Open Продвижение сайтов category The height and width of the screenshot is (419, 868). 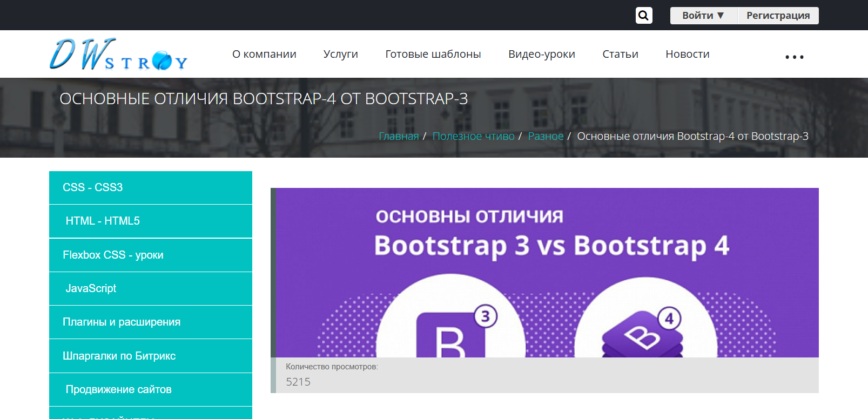151,389
